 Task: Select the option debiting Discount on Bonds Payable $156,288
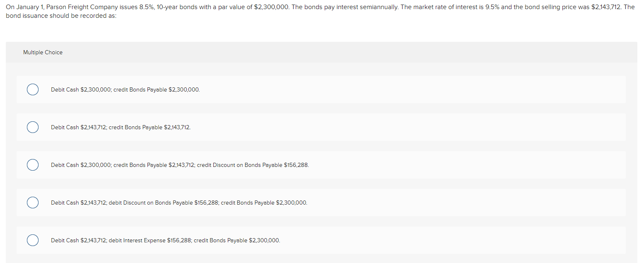[32, 203]
